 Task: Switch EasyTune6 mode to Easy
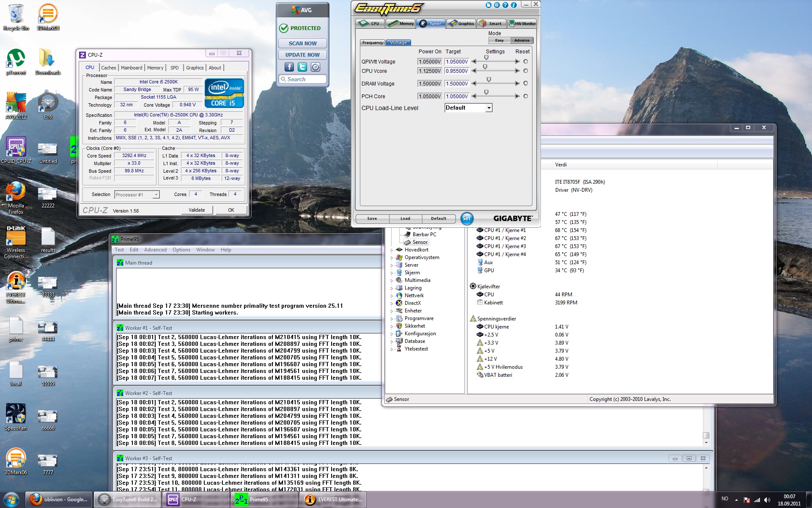coord(499,40)
